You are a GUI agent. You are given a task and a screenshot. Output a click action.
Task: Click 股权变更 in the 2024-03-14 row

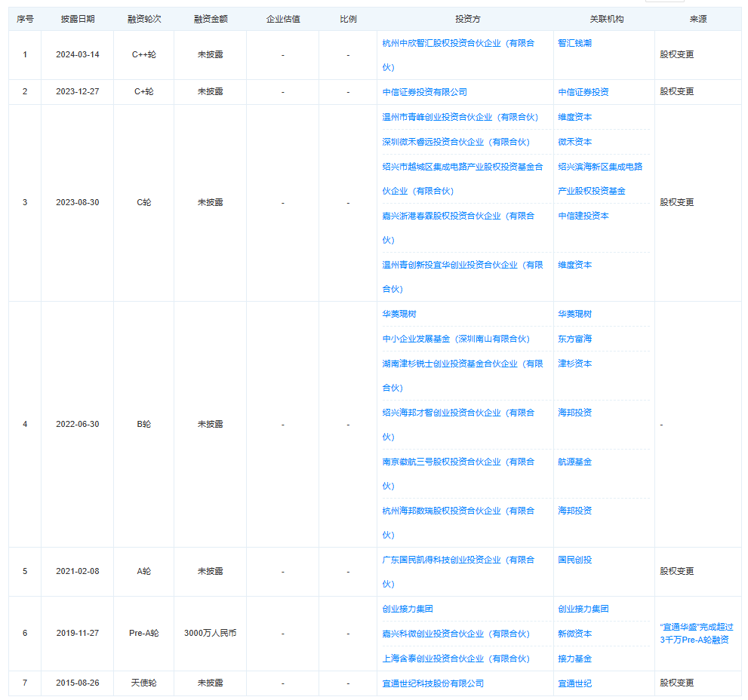point(676,55)
